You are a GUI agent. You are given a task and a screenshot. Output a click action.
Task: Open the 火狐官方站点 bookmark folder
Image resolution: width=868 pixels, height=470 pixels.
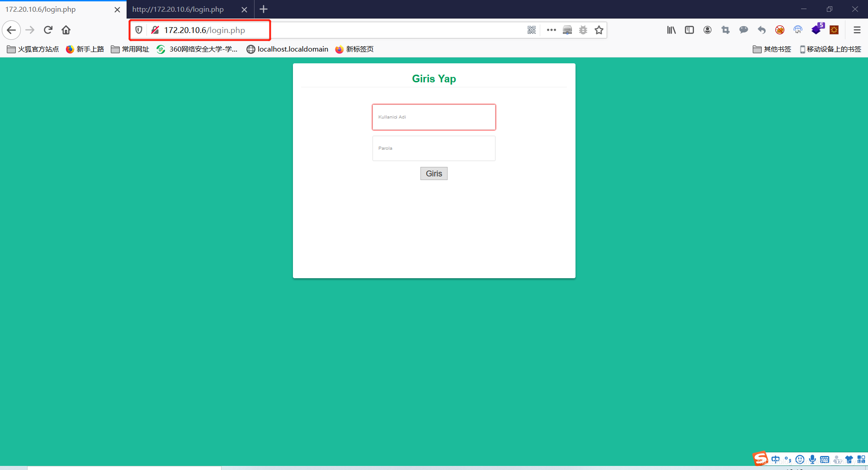coord(33,49)
